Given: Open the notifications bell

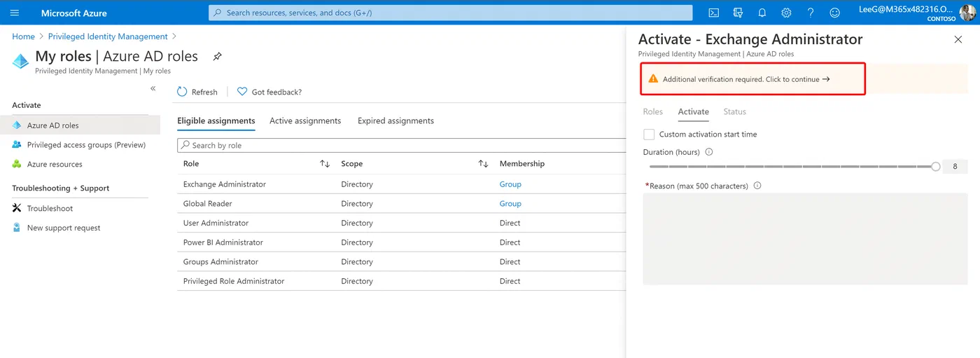Looking at the screenshot, I should pos(762,13).
